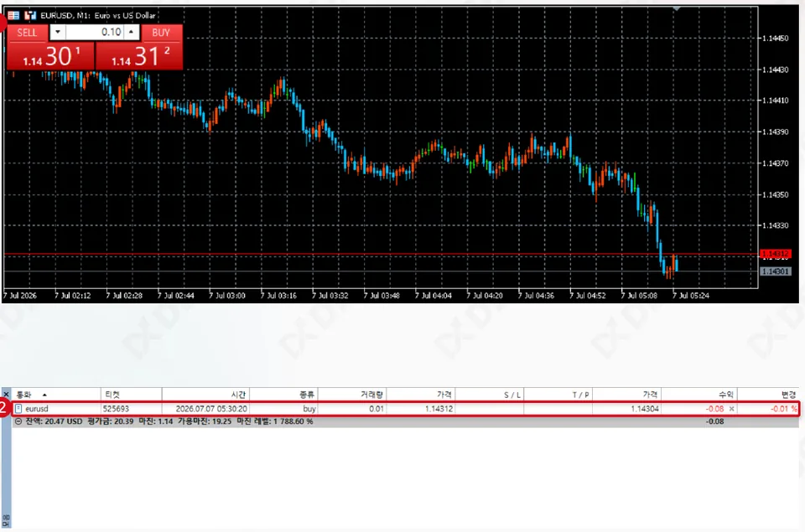This screenshot has width=805, height=532.
Task: Click the candlestick chart icon beside EURUSD title
Action: point(30,15)
